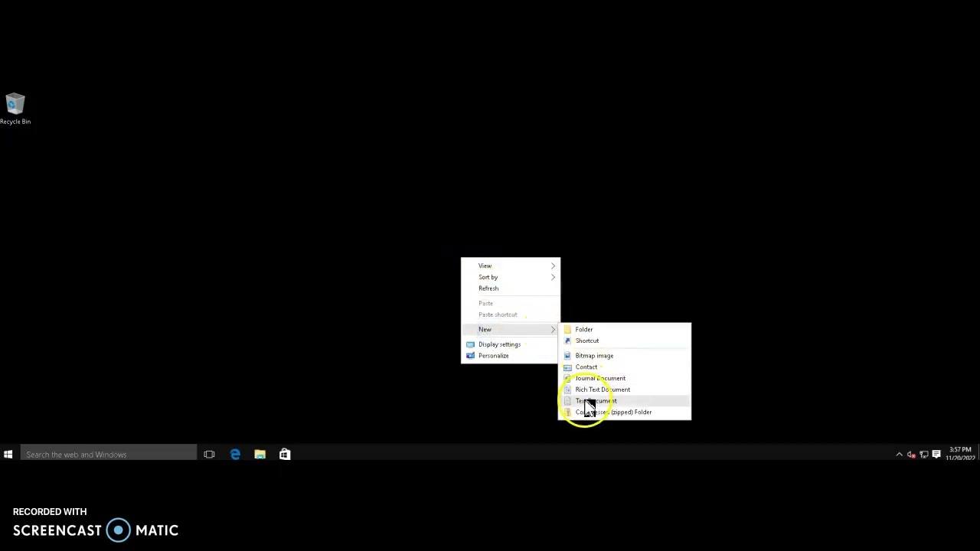The height and width of the screenshot is (551, 980).
Task: Open File Explorer from the taskbar
Action: coord(260,455)
